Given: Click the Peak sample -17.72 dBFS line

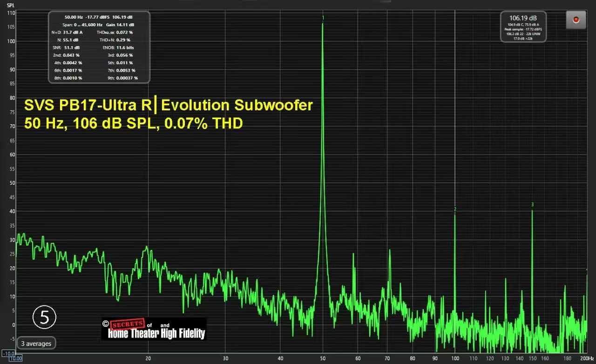Looking at the screenshot, I should tap(523, 29).
